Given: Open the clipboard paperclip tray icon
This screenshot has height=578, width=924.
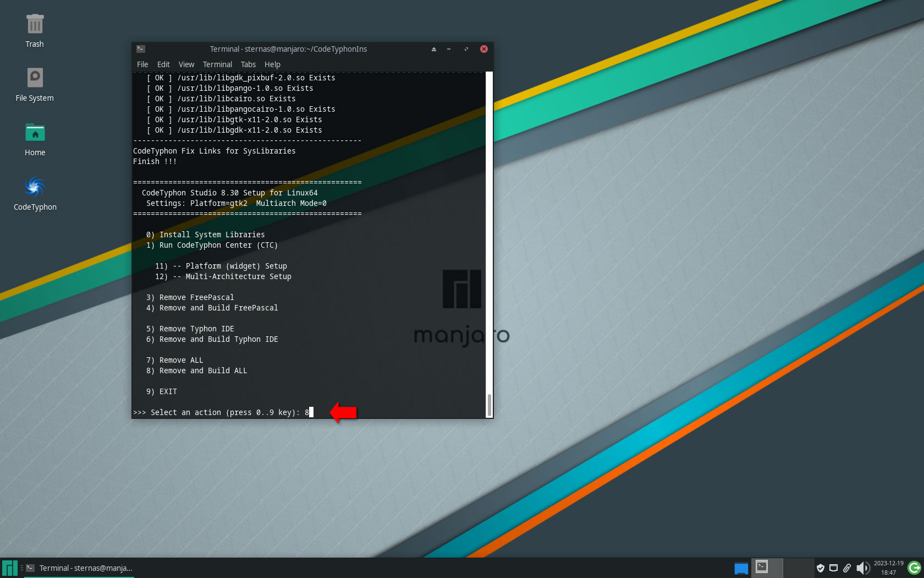Looking at the screenshot, I should click(x=847, y=568).
